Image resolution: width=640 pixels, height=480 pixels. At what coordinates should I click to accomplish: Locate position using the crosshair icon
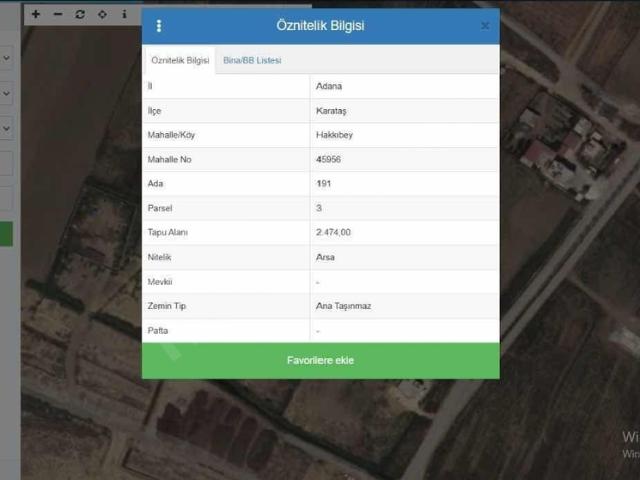[x=102, y=14]
